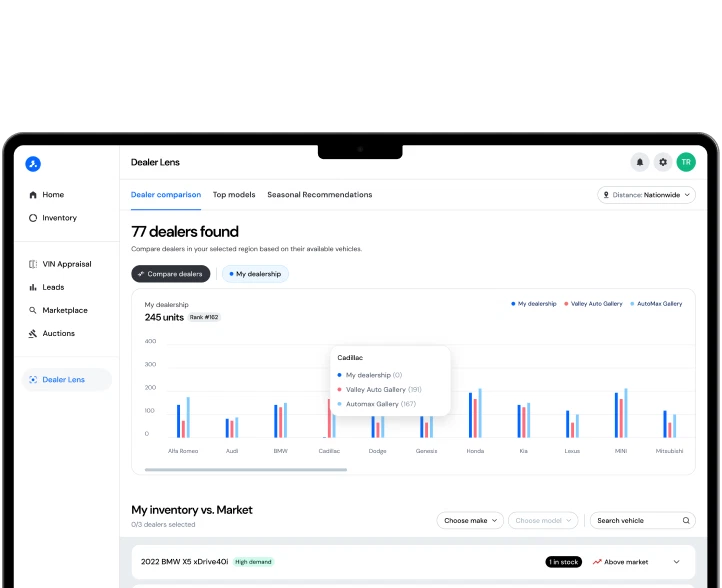722x588 pixels.
Task: Click the 1 in stock badge
Action: 564,562
